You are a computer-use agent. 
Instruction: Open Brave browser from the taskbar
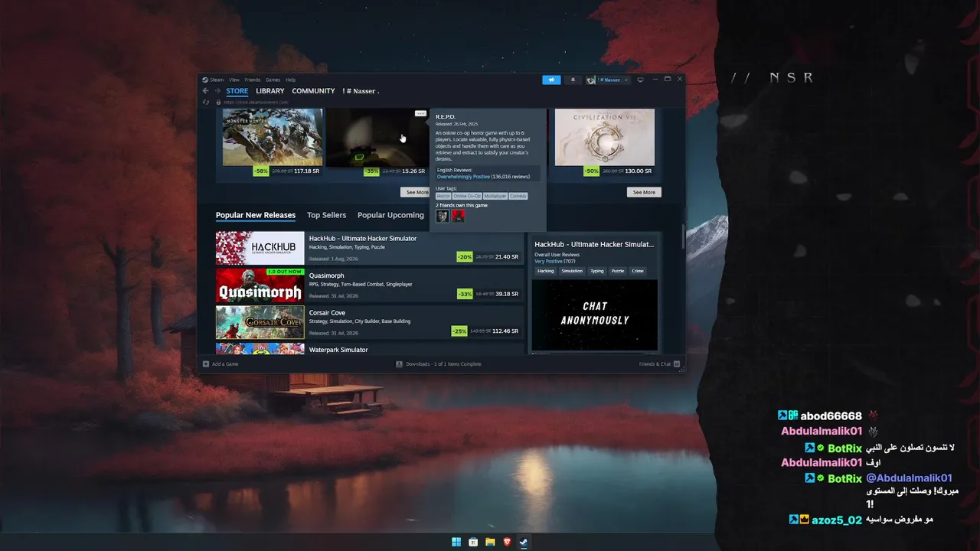pos(507,542)
